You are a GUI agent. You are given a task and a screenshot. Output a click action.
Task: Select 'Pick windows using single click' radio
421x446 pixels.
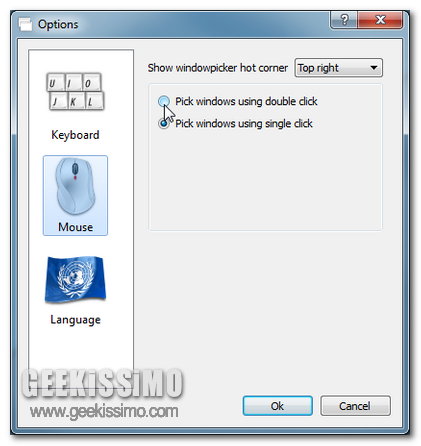click(164, 123)
